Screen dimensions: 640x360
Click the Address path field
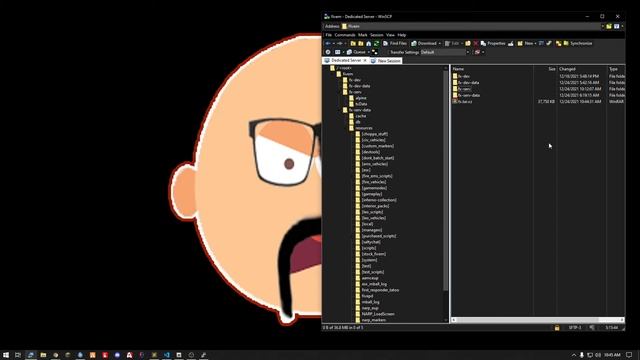click(471, 26)
